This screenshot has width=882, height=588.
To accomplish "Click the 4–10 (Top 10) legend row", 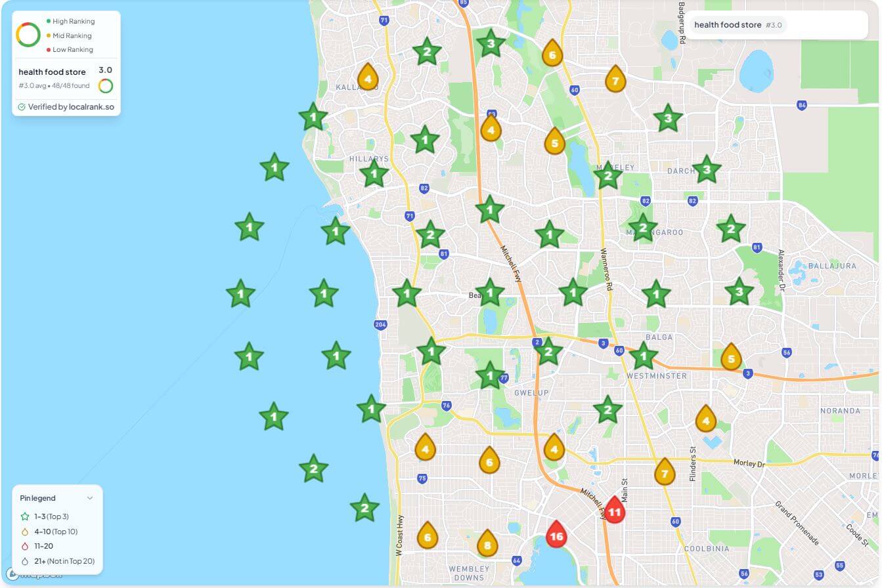I will tap(49, 532).
